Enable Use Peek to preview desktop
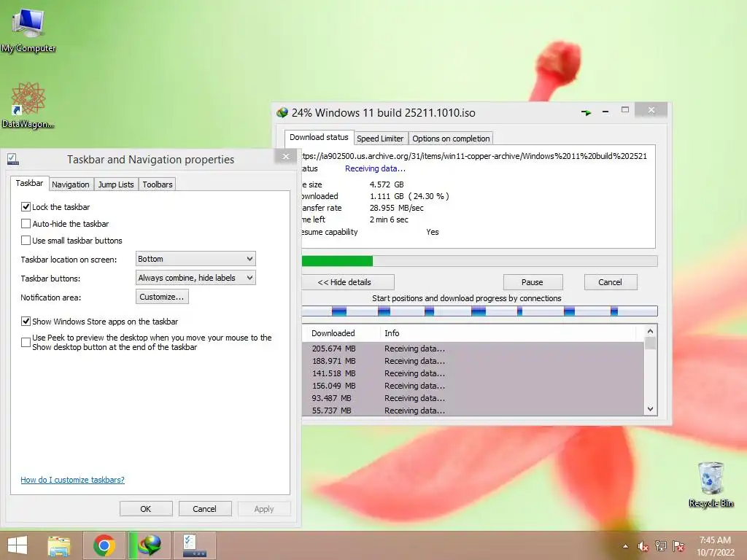747x560 pixels. (26, 343)
